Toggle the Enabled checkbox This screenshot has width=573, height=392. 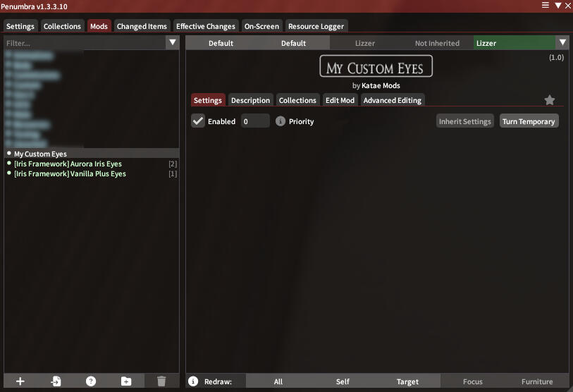point(198,121)
